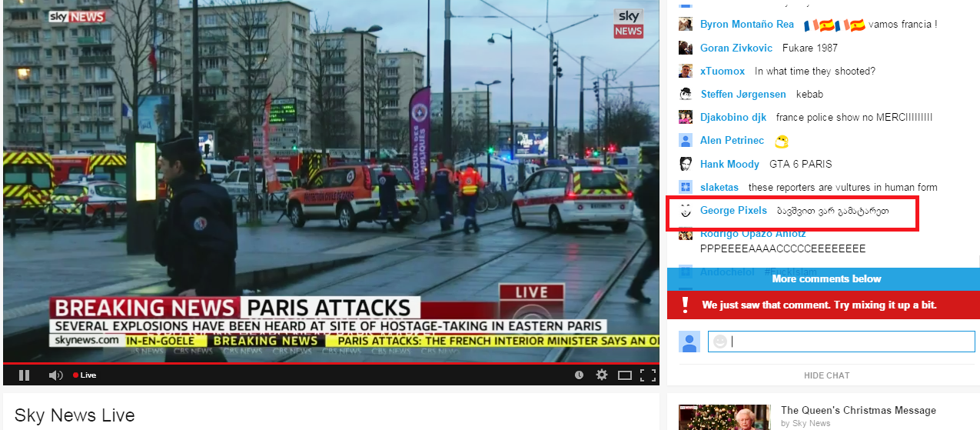Screen dimensions: 980x430
Task: Click Alen Petrinec's avatar
Action: pos(686,141)
